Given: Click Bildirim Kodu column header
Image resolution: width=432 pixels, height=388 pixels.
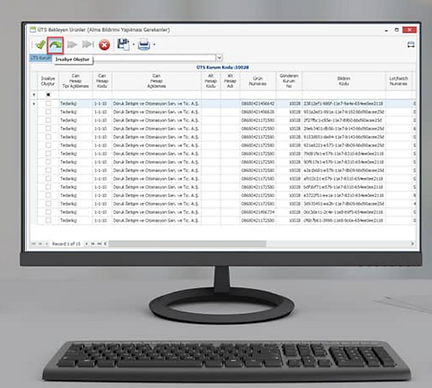Looking at the screenshot, I should pos(344,81).
